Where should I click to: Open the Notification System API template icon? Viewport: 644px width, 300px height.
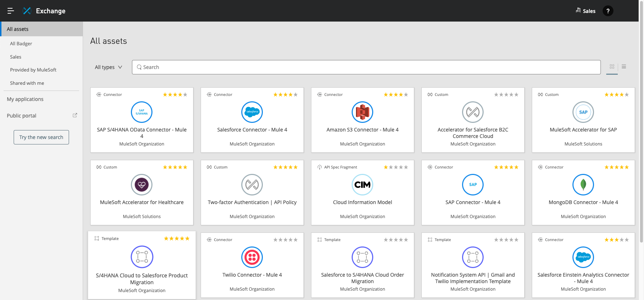click(x=473, y=257)
